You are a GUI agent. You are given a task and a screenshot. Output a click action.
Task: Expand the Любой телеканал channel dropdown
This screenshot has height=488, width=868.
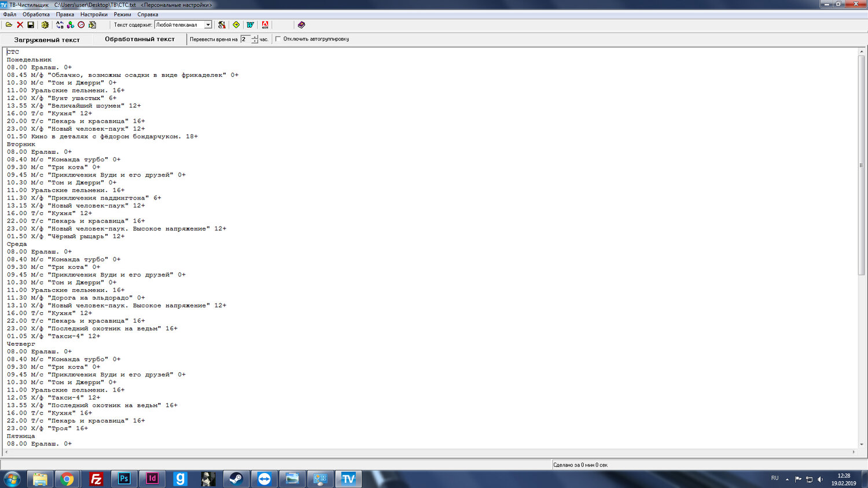(x=208, y=25)
